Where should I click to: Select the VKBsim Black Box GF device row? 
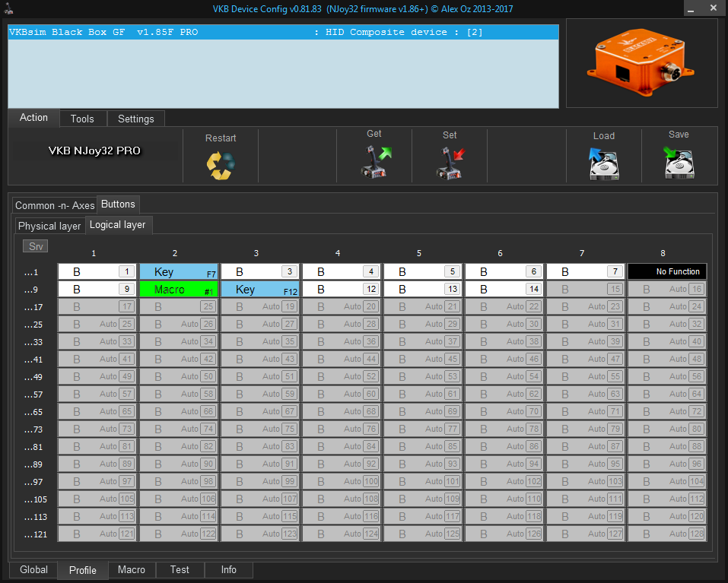pos(283,32)
